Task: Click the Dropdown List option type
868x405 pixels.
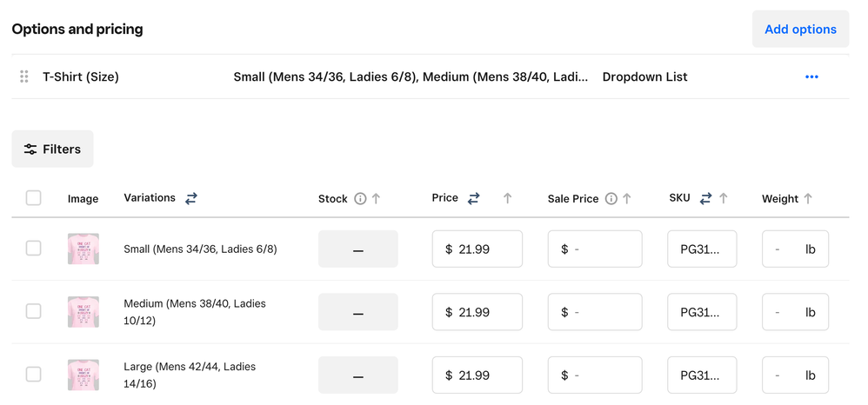Action: [644, 76]
